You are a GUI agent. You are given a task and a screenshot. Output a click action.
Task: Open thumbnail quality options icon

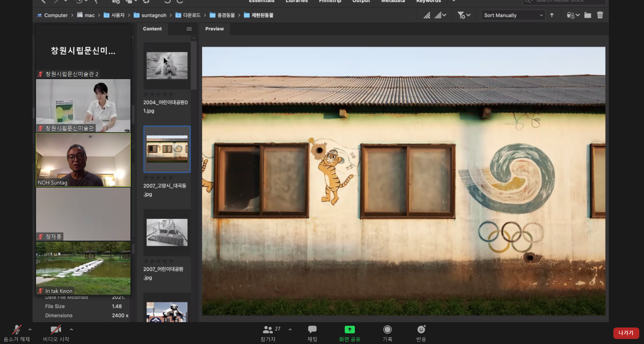click(x=427, y=15)
